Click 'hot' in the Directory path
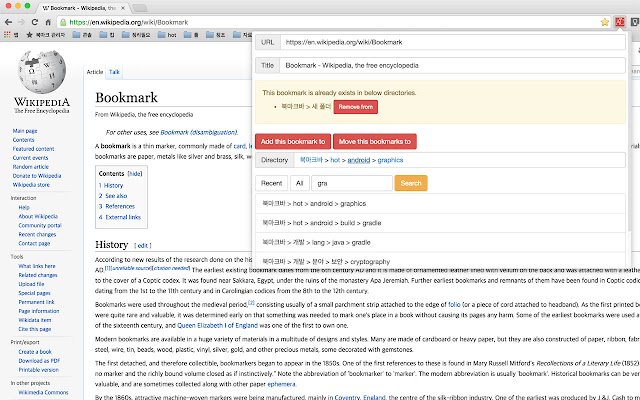This screenshot has height=400, width=640. [335, 160]
